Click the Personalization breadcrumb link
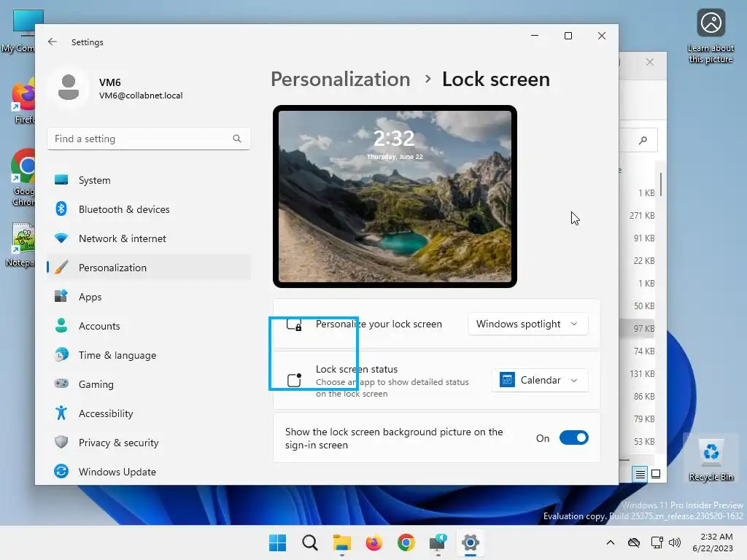This screenshot has height=560, width=747. 341,79
